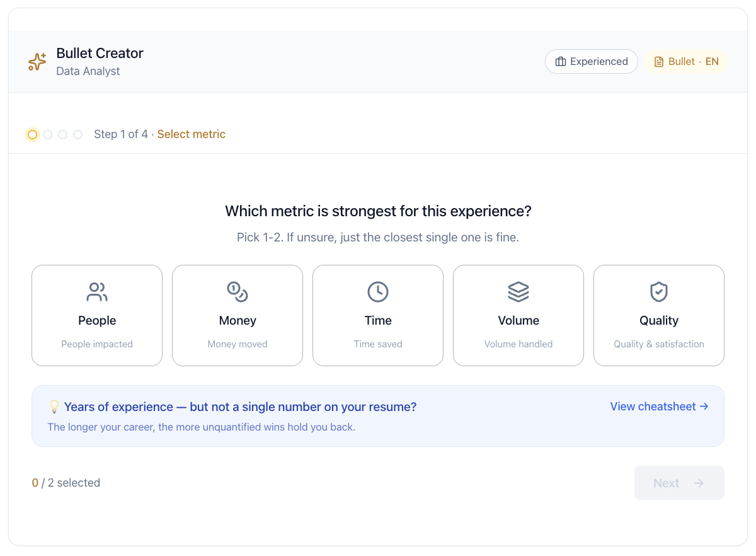Click the Experienced badge button
This screenshot has width=756, height=556.
click(592, 62)
